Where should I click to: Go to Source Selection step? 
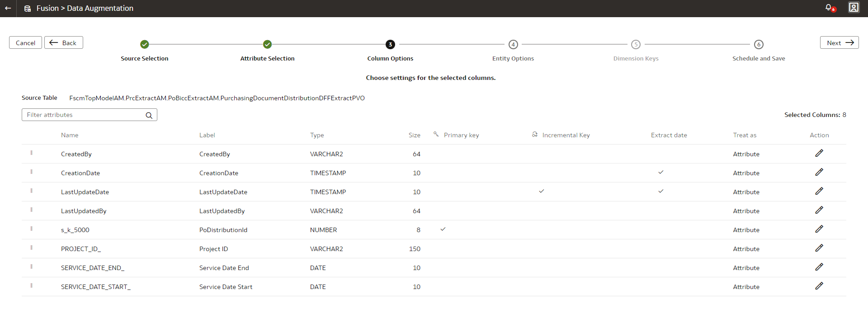pyautogui.click(x=145, y=44)
